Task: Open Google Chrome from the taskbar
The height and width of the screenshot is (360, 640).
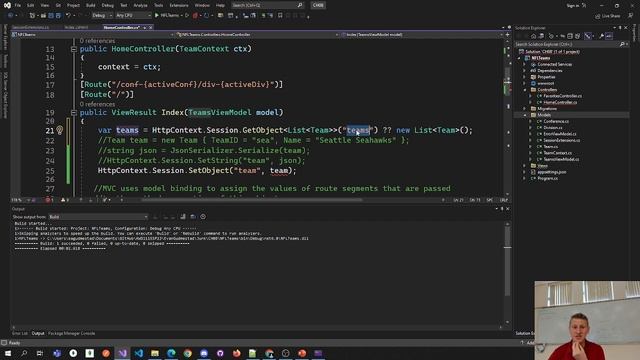Action: pyautogui.click(x=187, y=353)
